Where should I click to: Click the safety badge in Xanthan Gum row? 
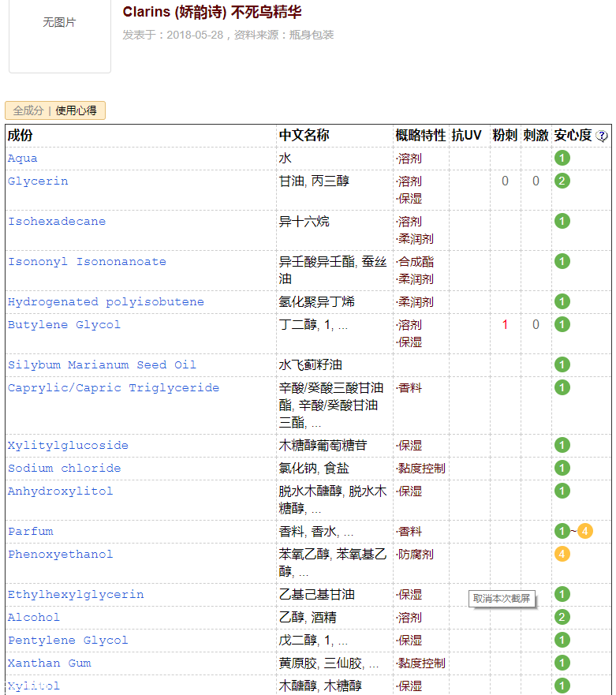pos(562,663)
